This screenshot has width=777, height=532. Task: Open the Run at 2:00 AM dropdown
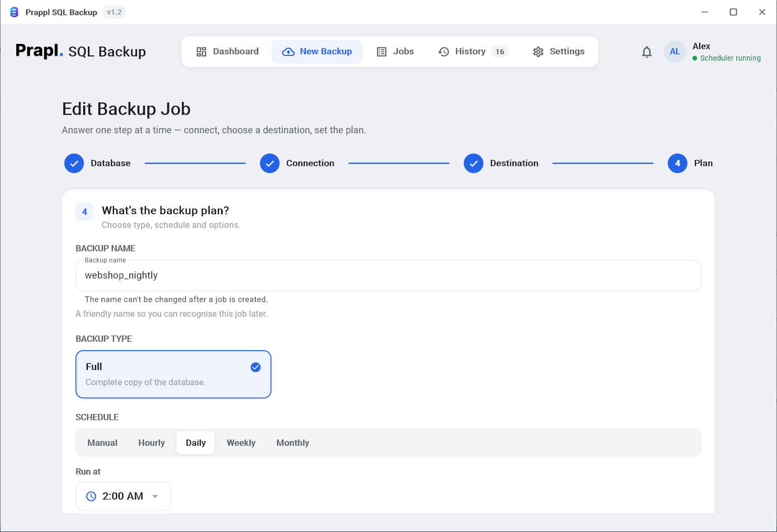click(123, 496)
